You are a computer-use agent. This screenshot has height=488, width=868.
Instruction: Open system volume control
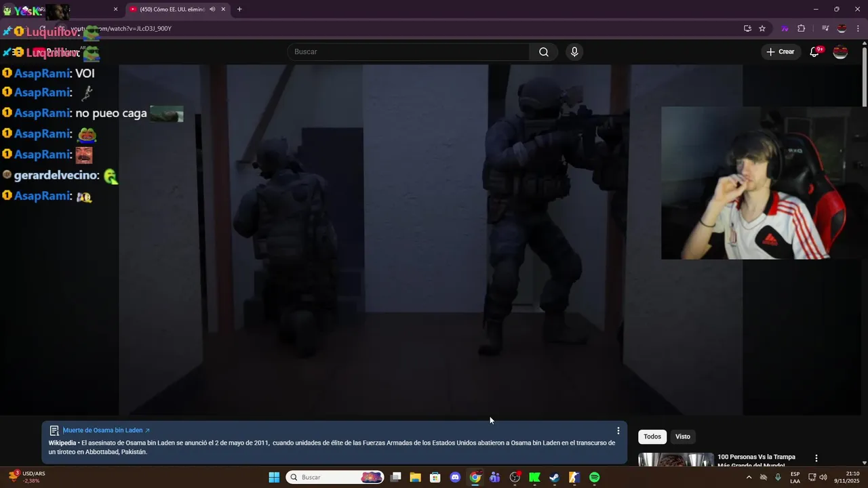pos(823,477)
